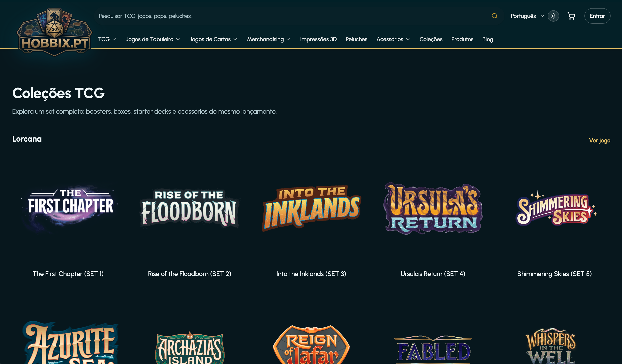Screen dimensions: 622x364
Task: Open the Coleções nav item
Action: tap(431, 39)
